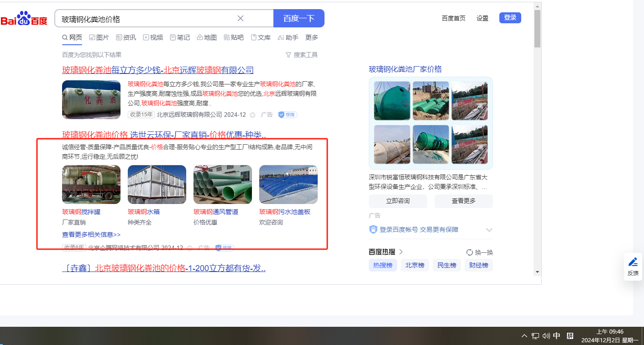Switch to the 文库 tab
Viewport: 644px width, 345px height.
pyautogui.click(x=261, y=37)
